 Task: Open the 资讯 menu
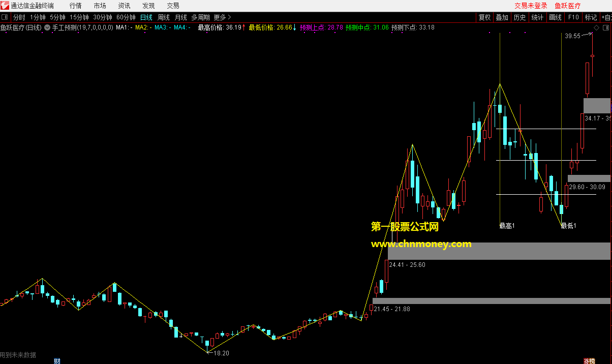[124, 6]
